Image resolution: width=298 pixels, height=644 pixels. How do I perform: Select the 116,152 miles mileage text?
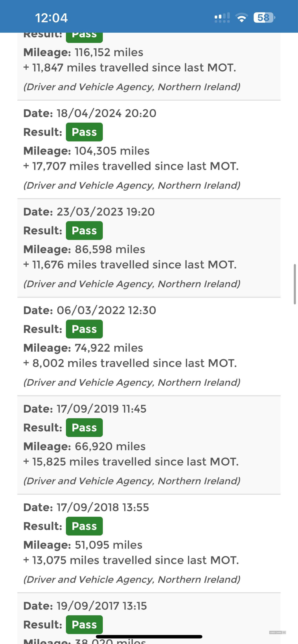pos(109,52)
